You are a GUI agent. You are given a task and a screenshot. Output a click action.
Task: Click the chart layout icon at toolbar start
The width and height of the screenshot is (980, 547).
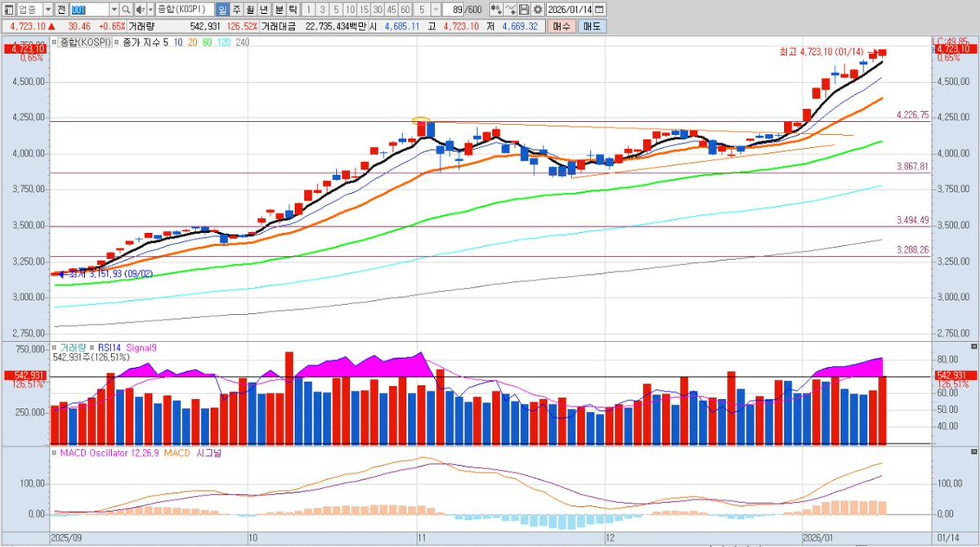(9, 9)
